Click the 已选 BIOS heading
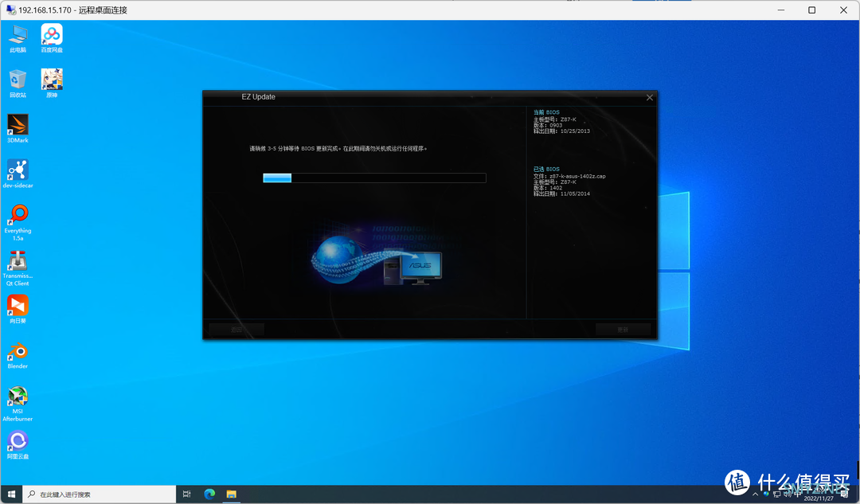Image resolution: width=860 pixels, height=504 pixels. tap(546, 170)
